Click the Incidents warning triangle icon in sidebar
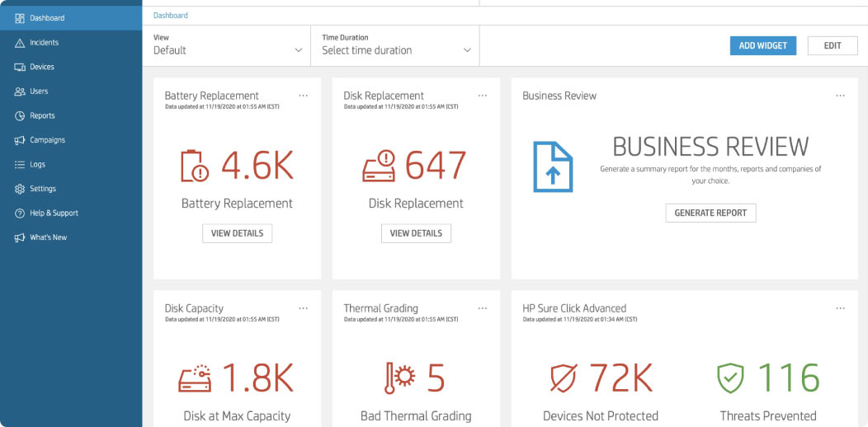Viewport: 868px width, 427px height. pyautogui.click(x=20, y=43)
